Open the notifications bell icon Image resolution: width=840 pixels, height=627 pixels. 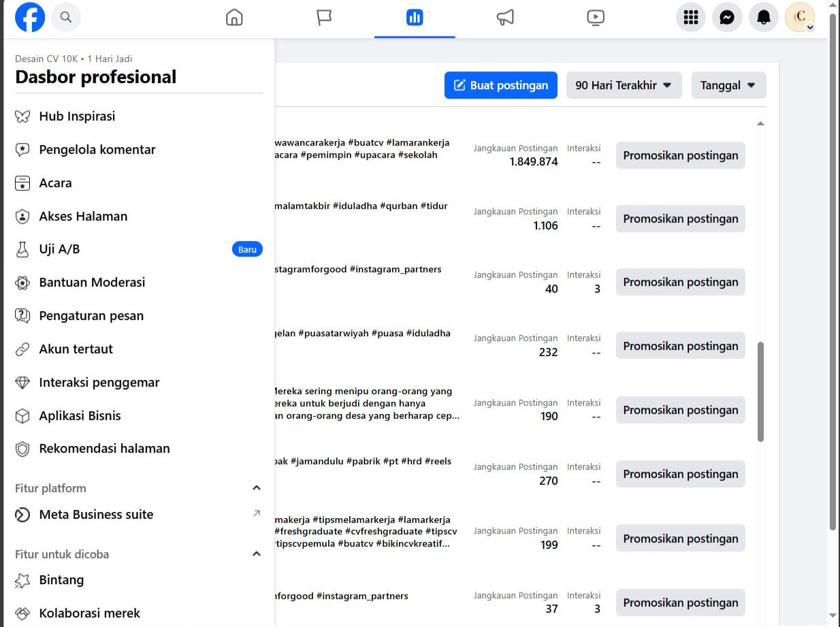point(763,18)
